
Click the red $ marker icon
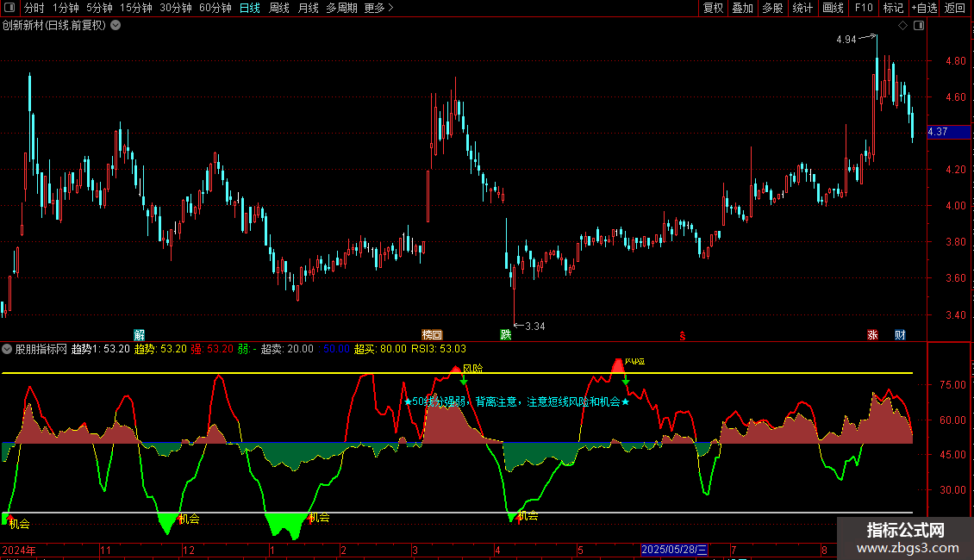(682, 336)
